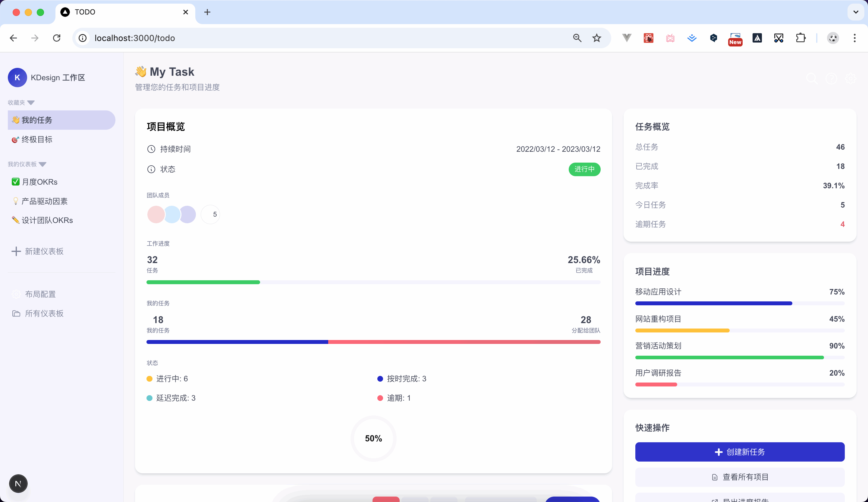The height and width of the screenshot is (502, 868).
Task: Collapse the 我的仪表板 section arrow
Action: [43, 164]
